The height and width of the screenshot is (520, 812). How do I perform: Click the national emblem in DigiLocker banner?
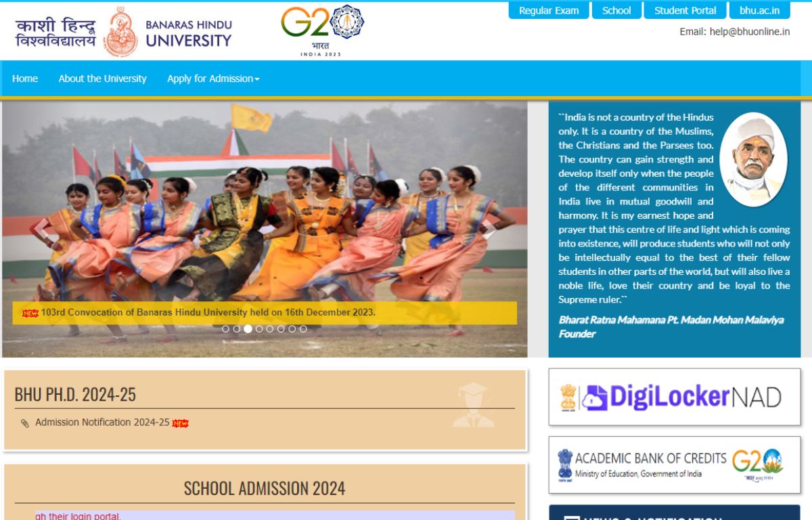pyautogui.click(x=568, y=397)
